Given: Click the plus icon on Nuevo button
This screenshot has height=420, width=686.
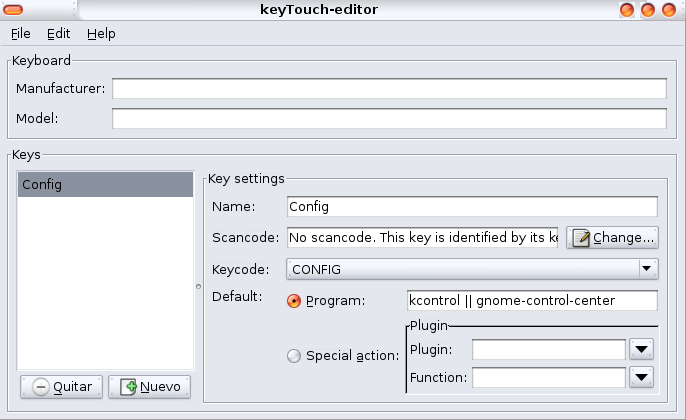Looking at the screenshot, I should 128,387.
